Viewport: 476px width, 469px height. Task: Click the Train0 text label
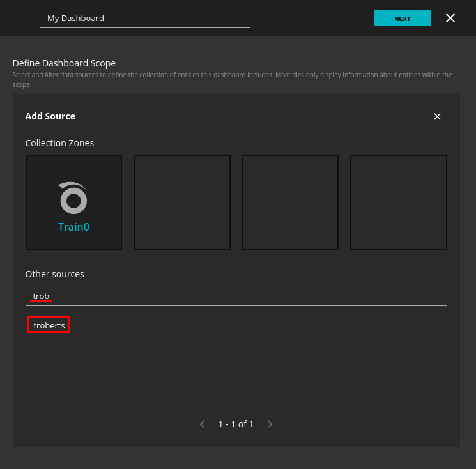coord(73,227)
